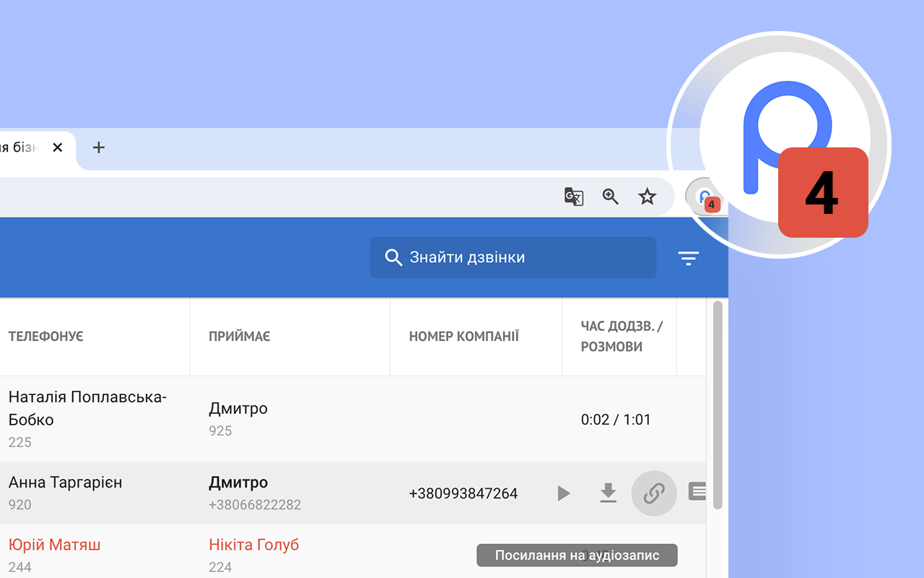The width and height of the screenshot is (924, 578).
Task: Open a new browser tab
Action: coord(99,147)
